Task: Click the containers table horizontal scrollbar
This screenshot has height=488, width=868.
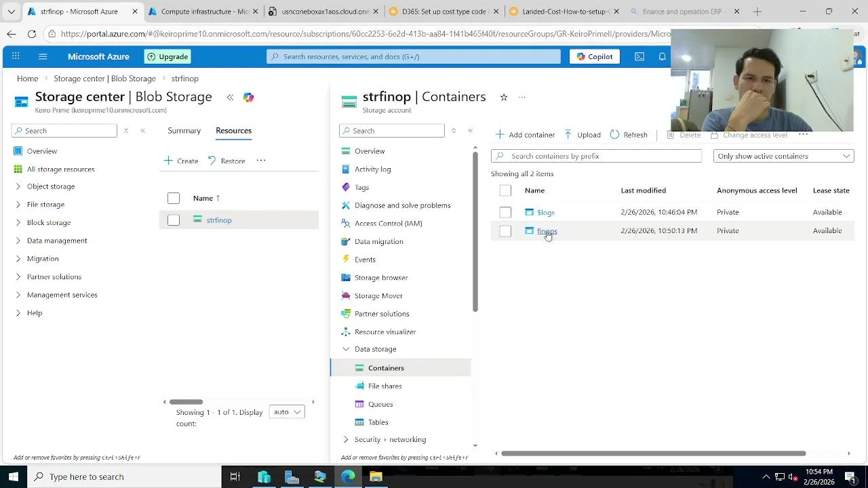Action: tap(654, 453)
